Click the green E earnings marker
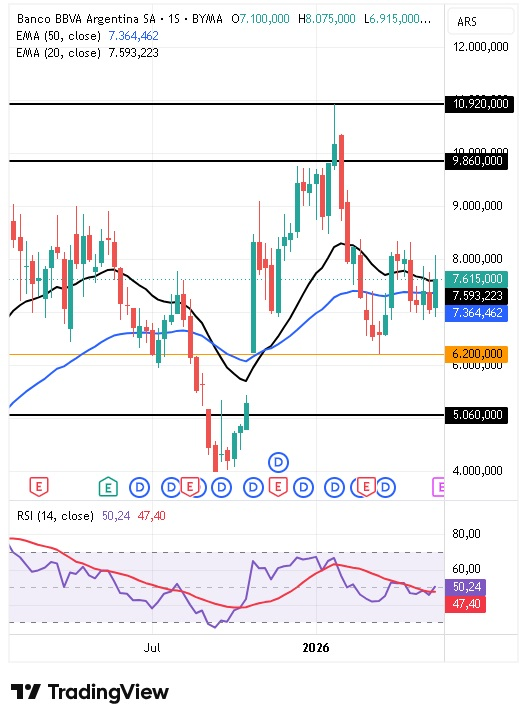The image size is (528, 709). [x=108, y=487]
